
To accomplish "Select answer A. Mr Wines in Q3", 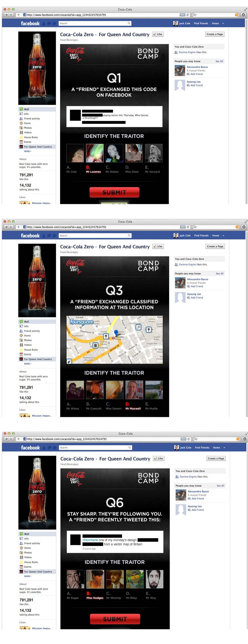I will point(75,396).
